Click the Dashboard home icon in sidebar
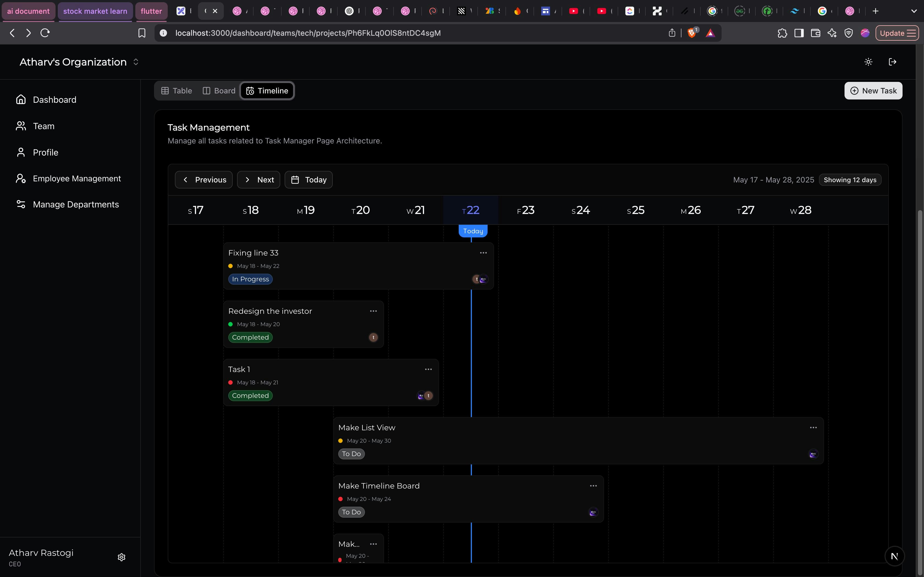The image size is (924, 577). [21, 99]
